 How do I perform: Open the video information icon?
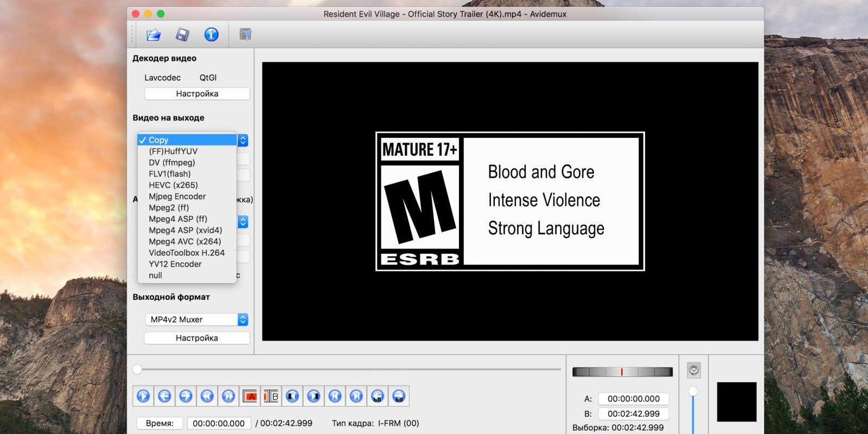point(211,35)
